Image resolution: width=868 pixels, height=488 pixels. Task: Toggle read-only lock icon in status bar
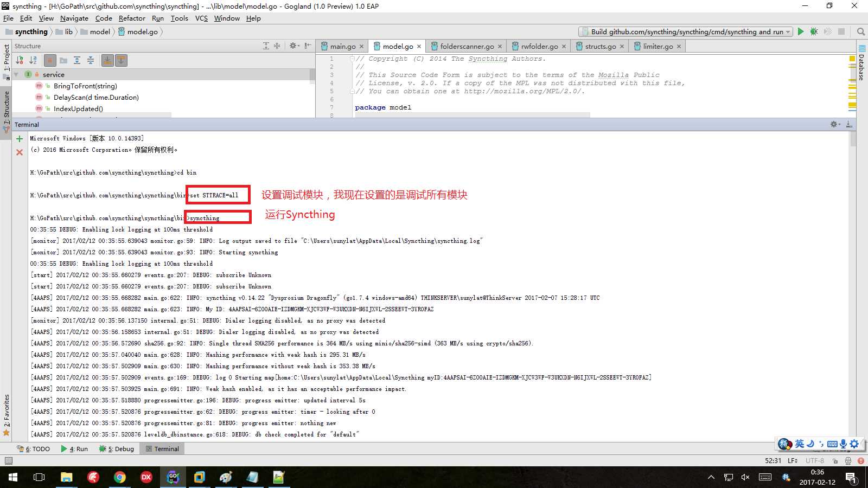click(835, 460)
